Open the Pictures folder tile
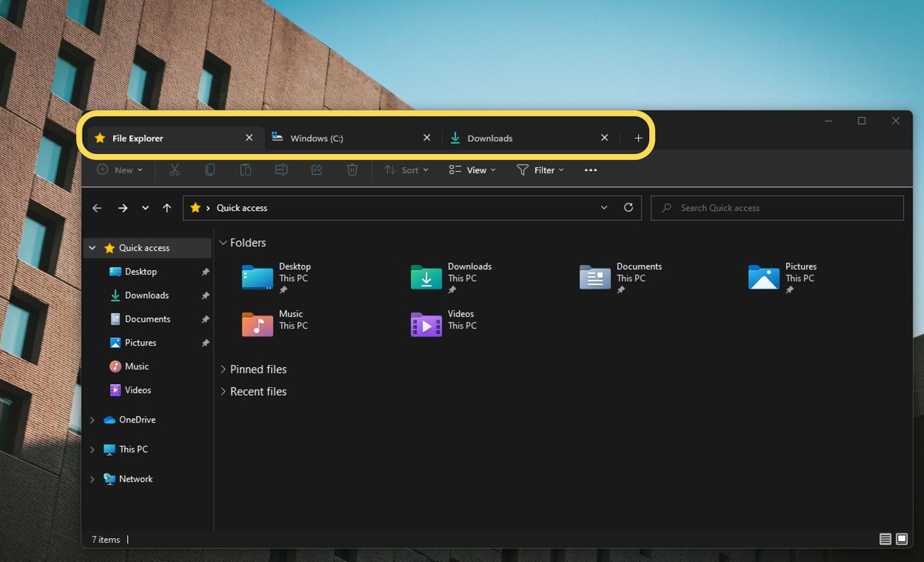This screenshot has width=924, height=562. click(x=783, y=277)
